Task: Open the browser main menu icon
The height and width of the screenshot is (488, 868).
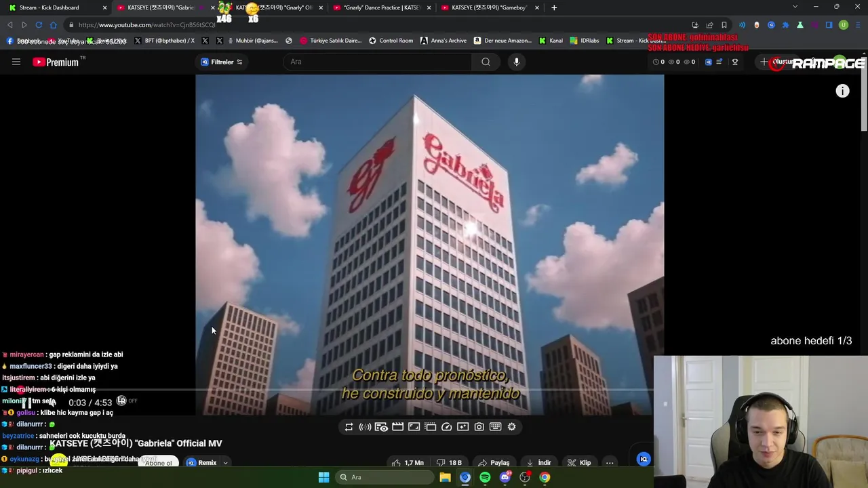Action: [x=858, y=25]
